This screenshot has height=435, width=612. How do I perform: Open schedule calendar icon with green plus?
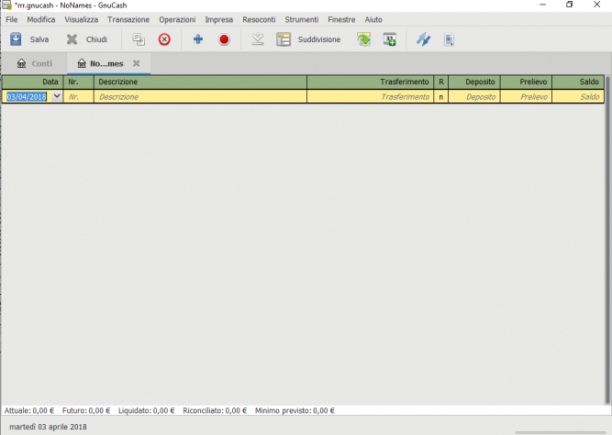390,39
